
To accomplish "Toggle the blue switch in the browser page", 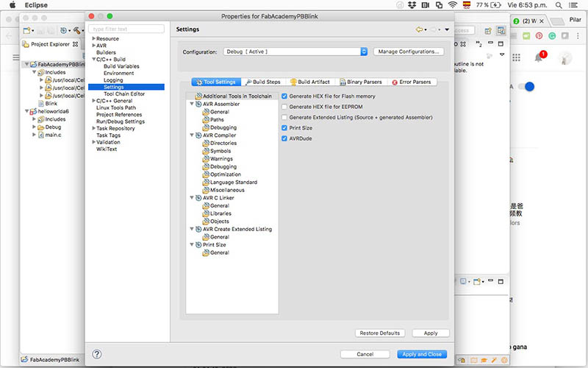I will coord(526,87).
